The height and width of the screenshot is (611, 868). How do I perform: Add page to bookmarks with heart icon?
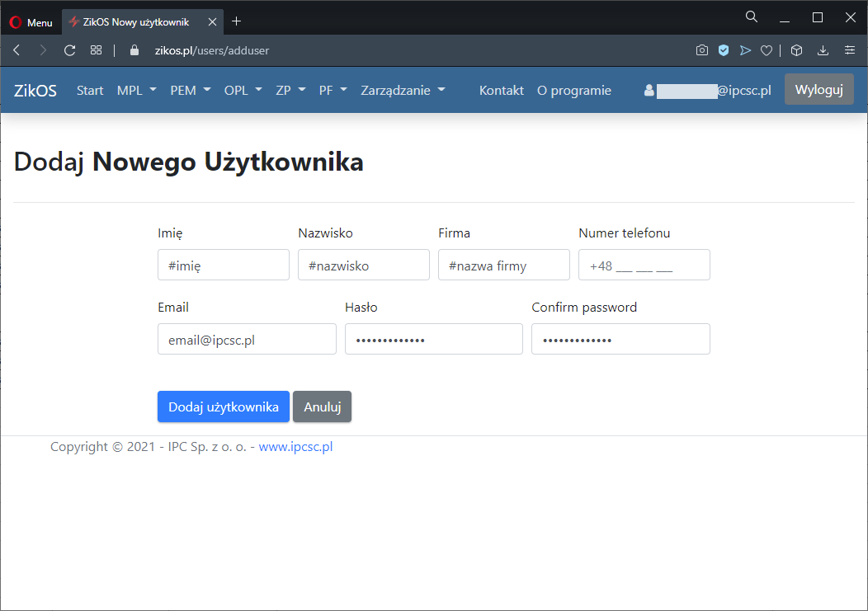point(767,50)
